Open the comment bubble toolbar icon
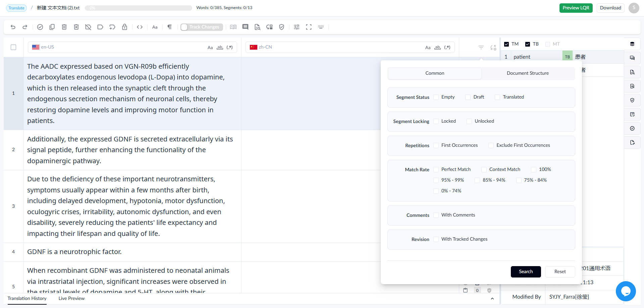 tap(246, 27)
